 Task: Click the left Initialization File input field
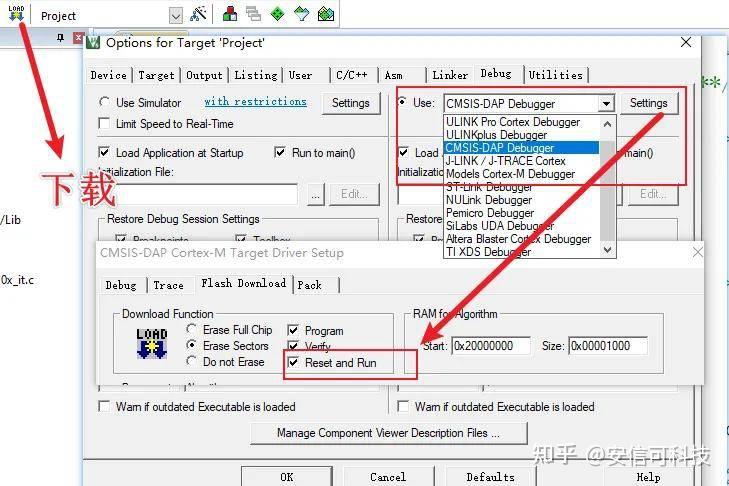coord(198,194)
